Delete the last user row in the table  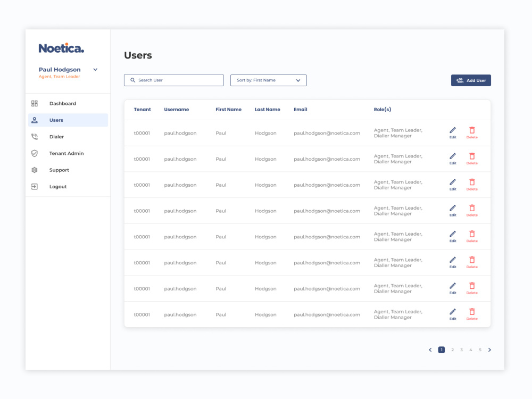(x=471, y=314)
